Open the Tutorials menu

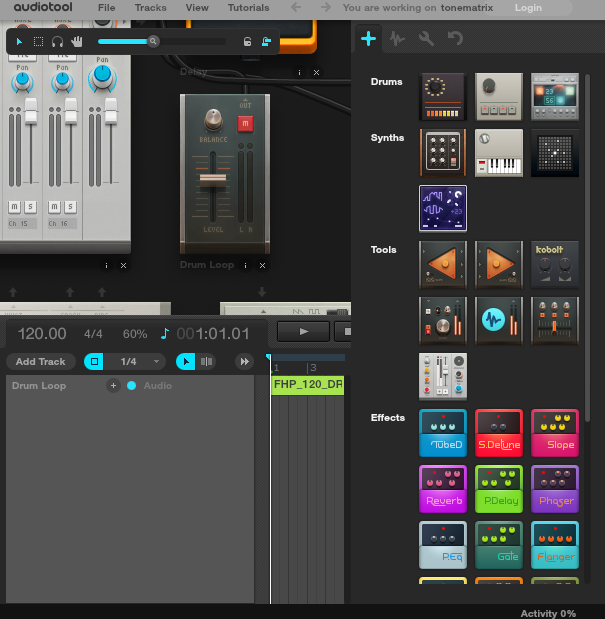click(248, 8)
